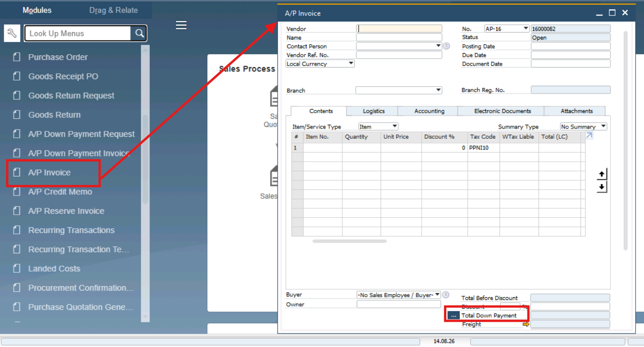644x347 pixels.
Task: Open the Purchase Quotation Gene... menu item
Action: [80, 307]
